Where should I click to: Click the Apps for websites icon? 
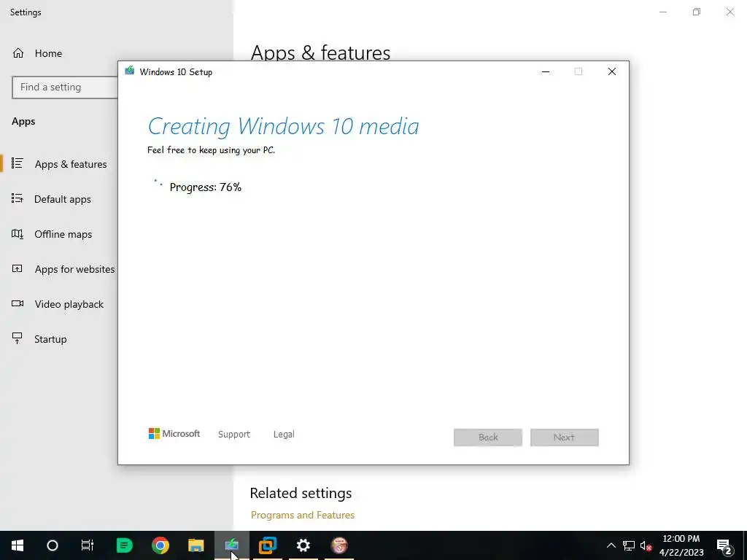(x=18, y=268)
